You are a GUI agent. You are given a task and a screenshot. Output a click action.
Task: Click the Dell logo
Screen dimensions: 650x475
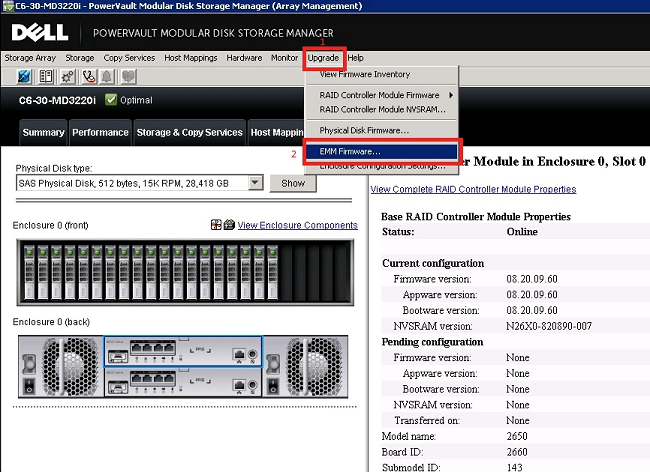[40, 32]
